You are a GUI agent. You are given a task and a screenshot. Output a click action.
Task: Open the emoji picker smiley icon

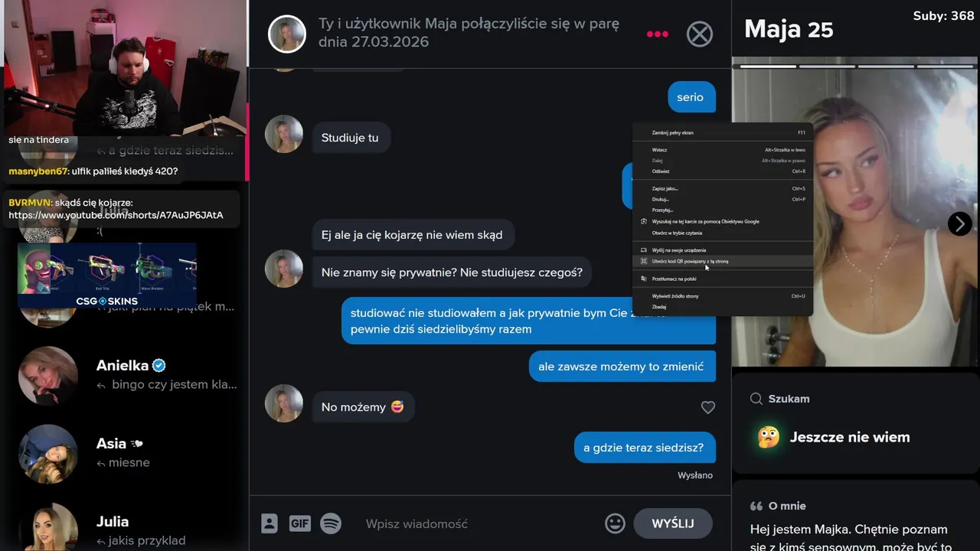(x=615, y=523)
